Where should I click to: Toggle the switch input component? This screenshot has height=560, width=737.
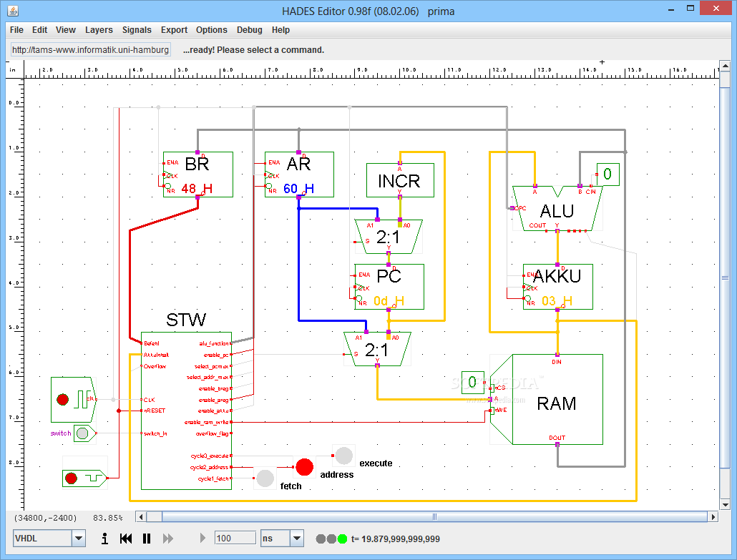(82, 433)
